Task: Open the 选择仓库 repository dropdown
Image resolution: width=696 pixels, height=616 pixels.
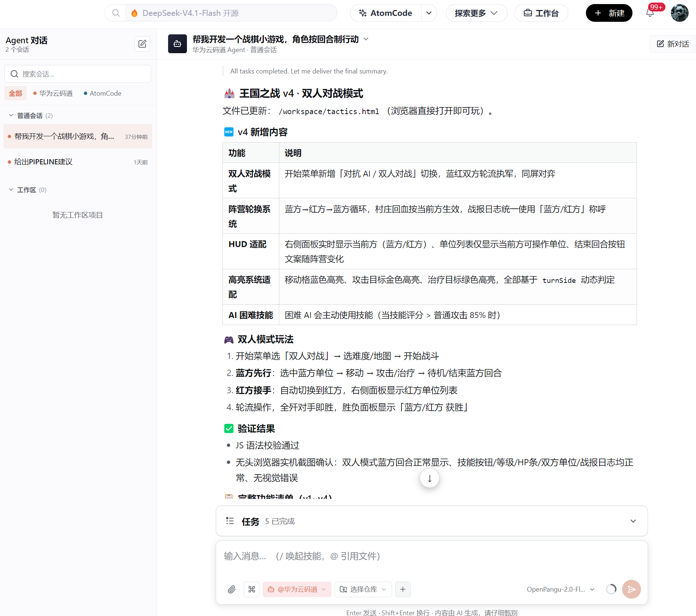Action: tap(363, 589)
